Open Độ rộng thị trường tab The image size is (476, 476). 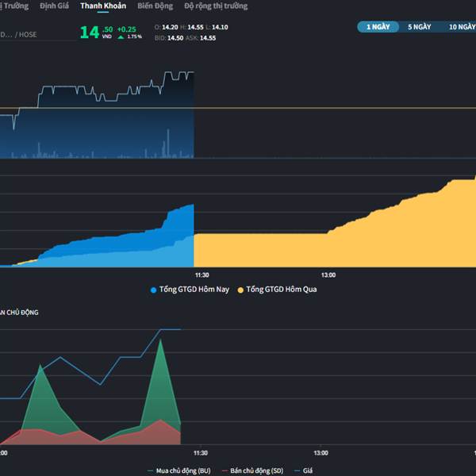[216, 6]
